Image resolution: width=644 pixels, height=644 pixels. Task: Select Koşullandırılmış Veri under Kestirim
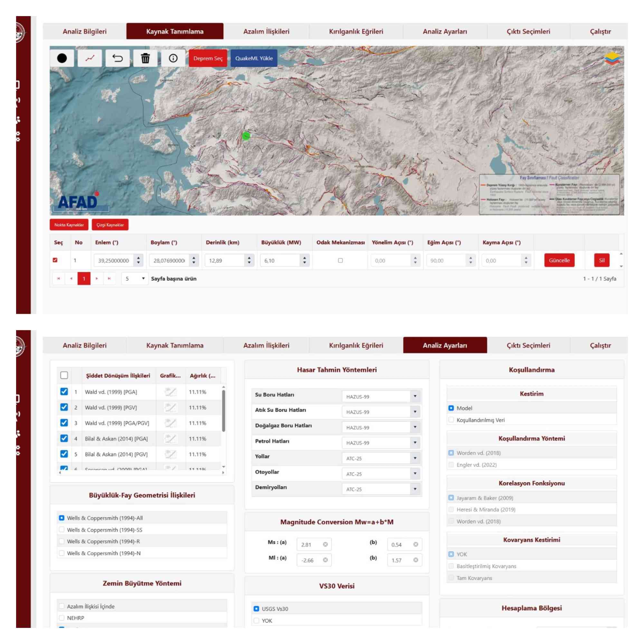451,420
